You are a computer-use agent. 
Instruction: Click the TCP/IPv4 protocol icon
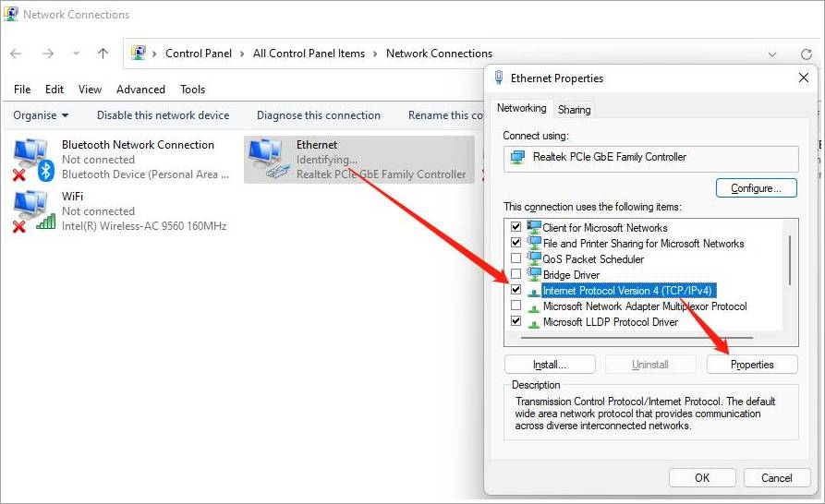click(533, 292)
